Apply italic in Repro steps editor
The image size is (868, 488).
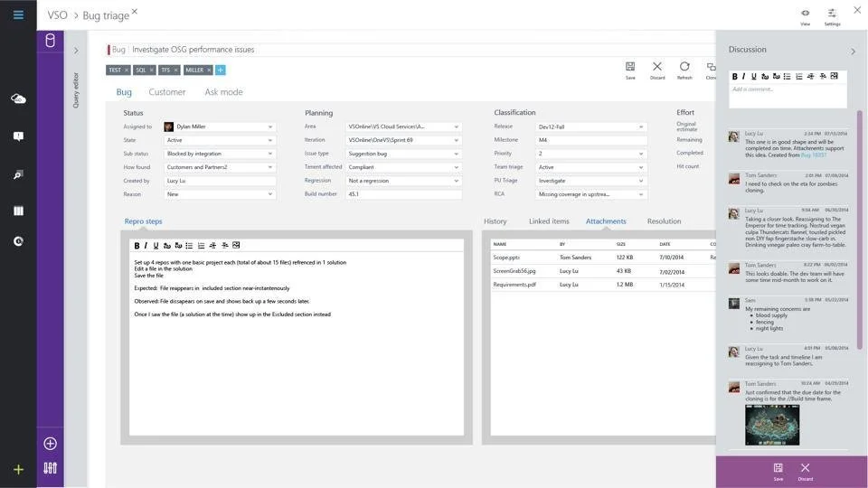(x=146, y=246)
